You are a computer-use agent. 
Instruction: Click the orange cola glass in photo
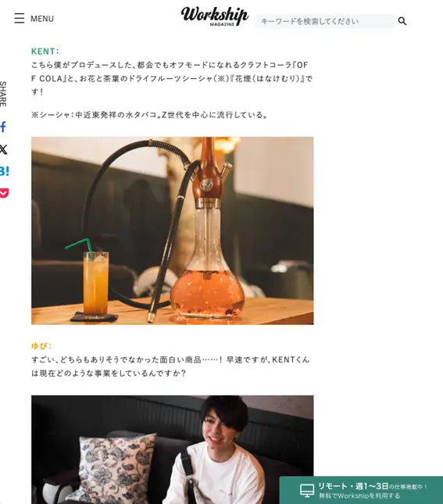point(96,284)
